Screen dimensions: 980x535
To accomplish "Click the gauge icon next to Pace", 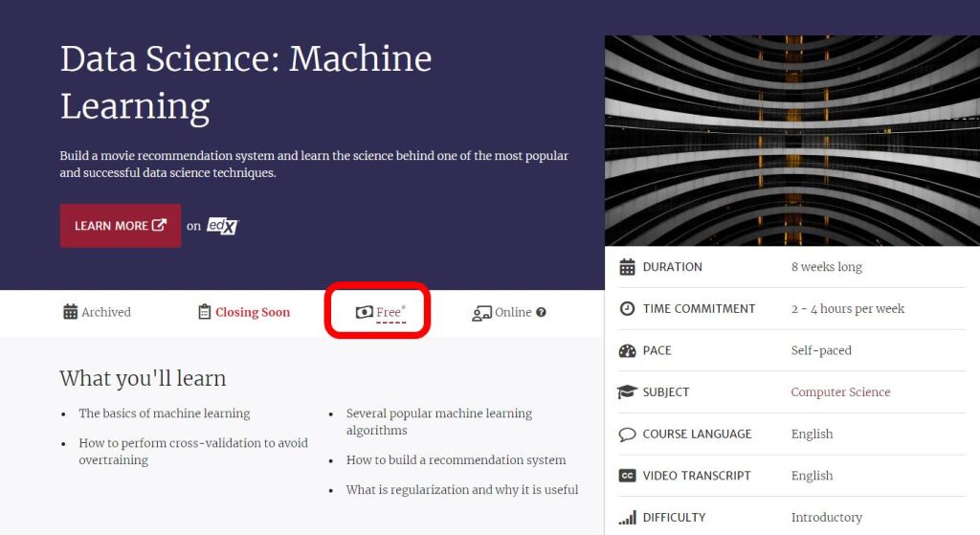I will 627,350.
